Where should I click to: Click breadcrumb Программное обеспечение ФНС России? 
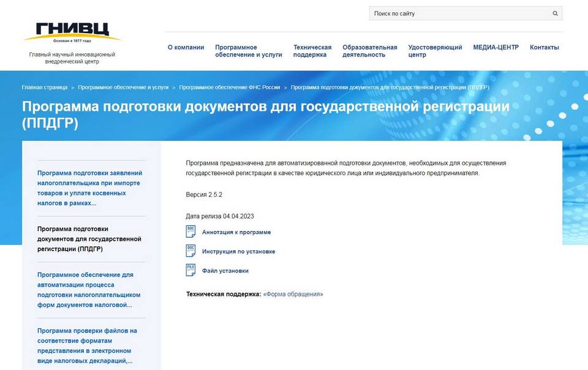click(230, 88)
